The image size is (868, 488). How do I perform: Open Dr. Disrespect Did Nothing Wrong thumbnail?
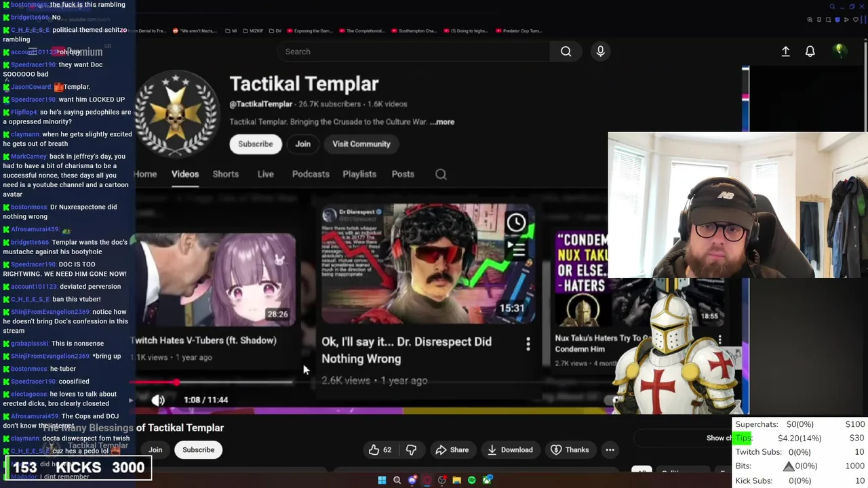pyautogui.click(x=428, y=264)
